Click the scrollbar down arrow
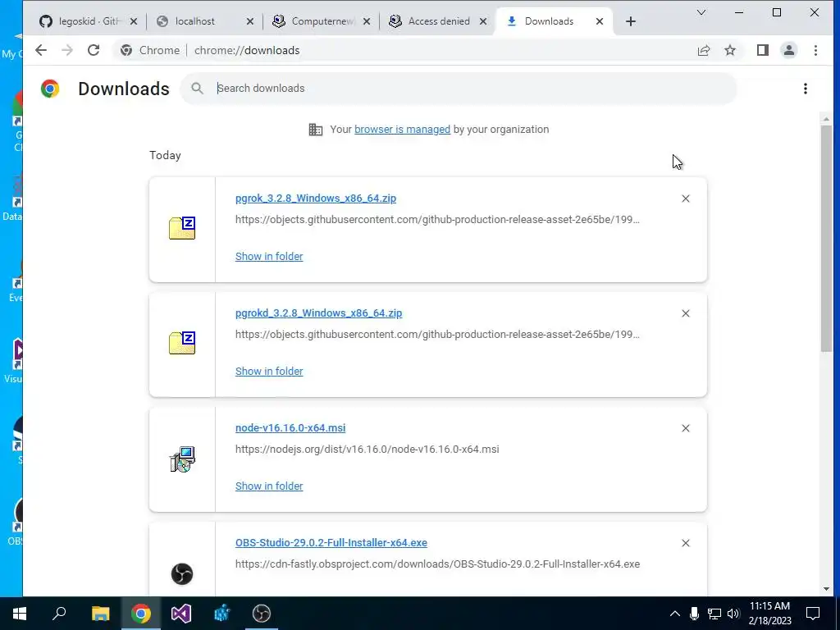The height and width of the screenshot is (630, 840). 826,589
